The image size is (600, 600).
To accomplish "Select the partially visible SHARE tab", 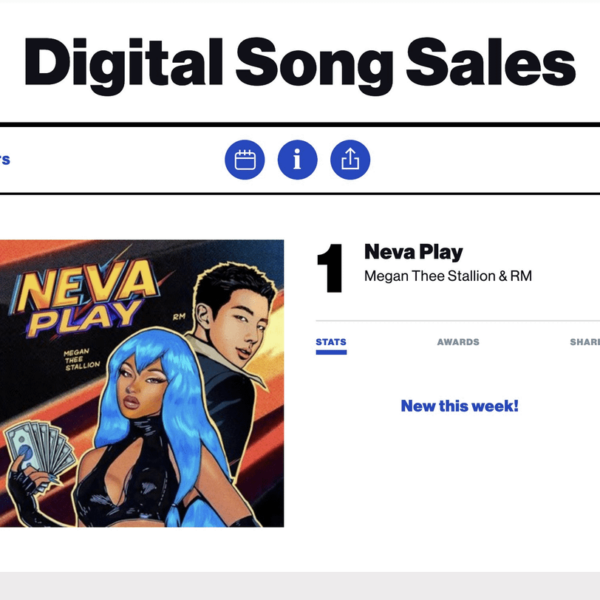I will (x=586, y=342).
